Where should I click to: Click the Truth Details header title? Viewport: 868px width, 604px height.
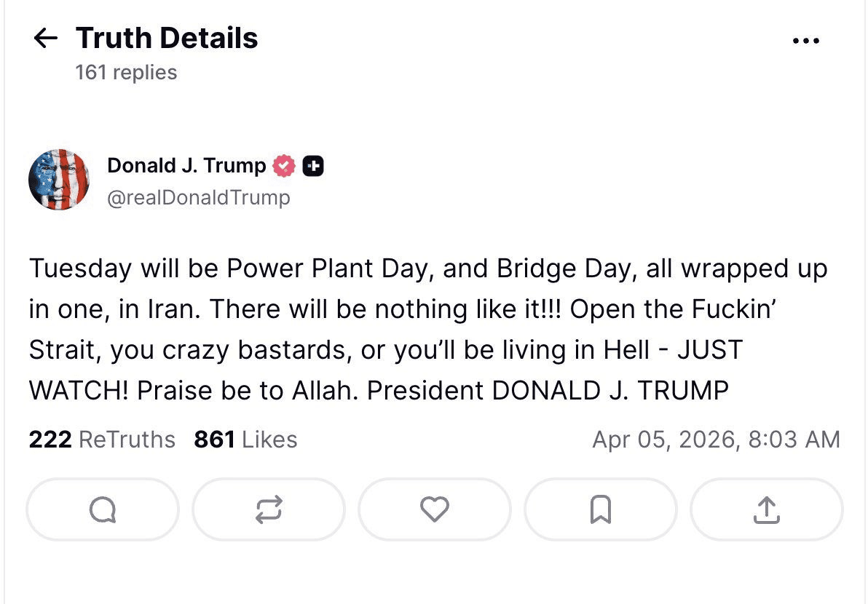pyautogui.click(x=167, y=38)
